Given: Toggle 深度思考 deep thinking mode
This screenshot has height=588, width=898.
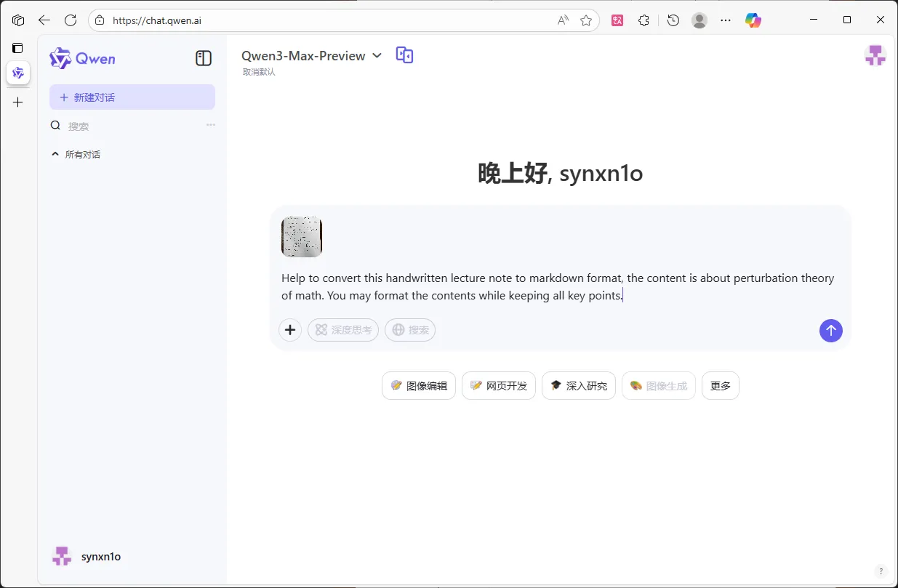Looking at the screenshot, I should click(343, 330).
